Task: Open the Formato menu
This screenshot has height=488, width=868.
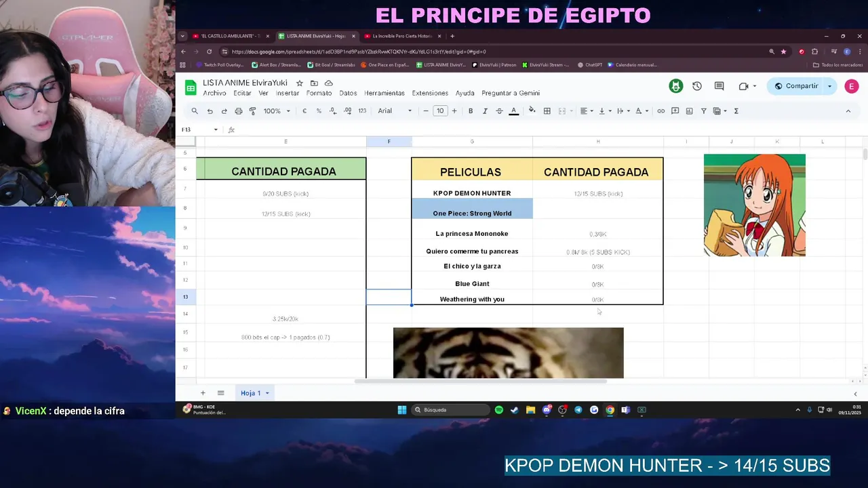Action: coord(319,93)
